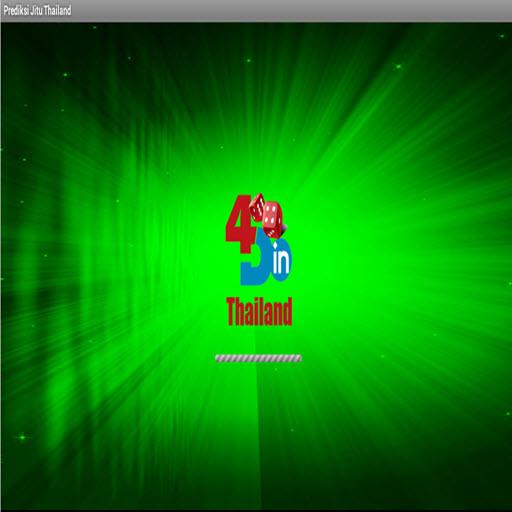
Task: Click the red "Thailand" label
Action: pyautogui.click(x=259, y=312)
